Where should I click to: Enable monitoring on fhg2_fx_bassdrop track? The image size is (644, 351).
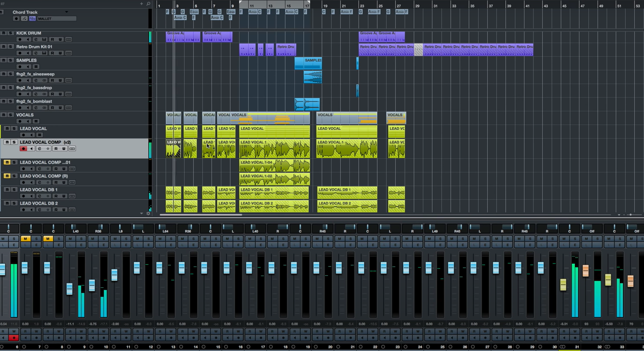(28, 94)
